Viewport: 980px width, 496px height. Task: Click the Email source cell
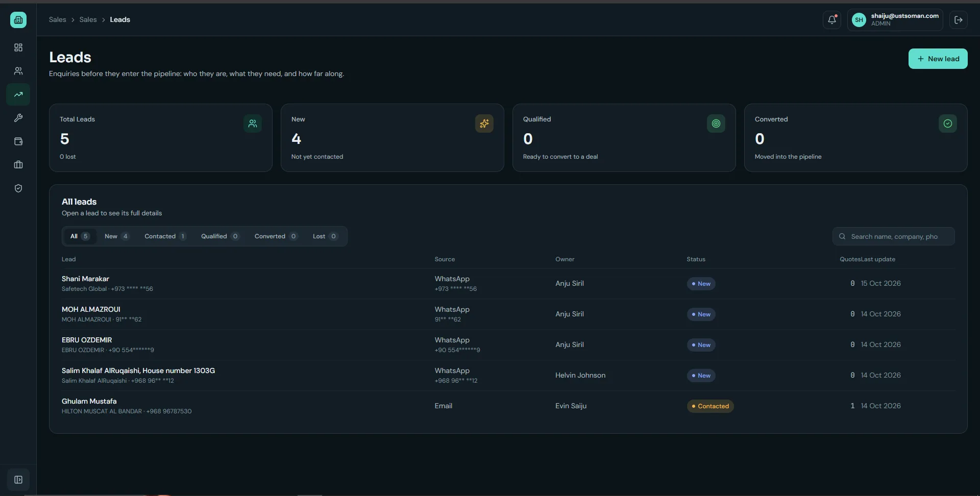443,406
